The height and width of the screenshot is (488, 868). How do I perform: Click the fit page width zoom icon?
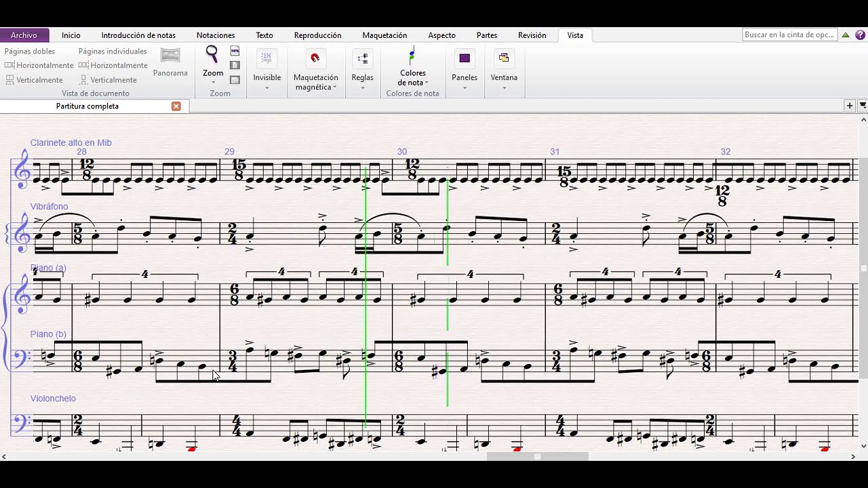point(235,80)
